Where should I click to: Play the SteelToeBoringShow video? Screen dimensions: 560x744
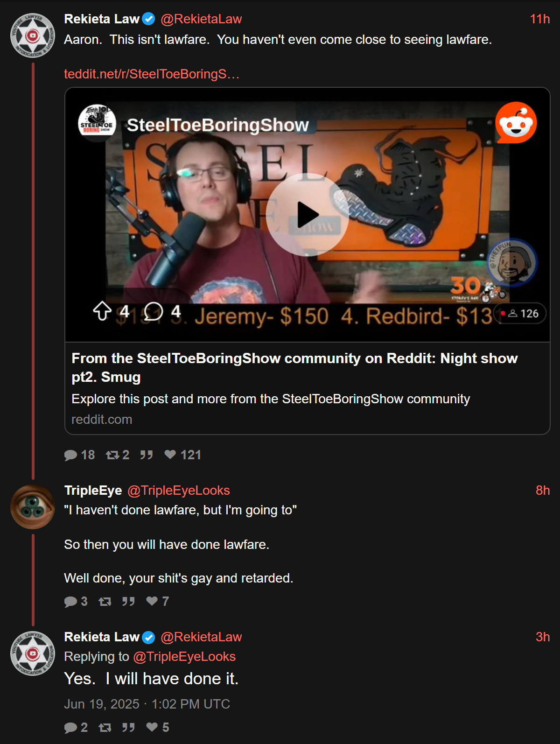pyautogui.click(x=308, y=215)
